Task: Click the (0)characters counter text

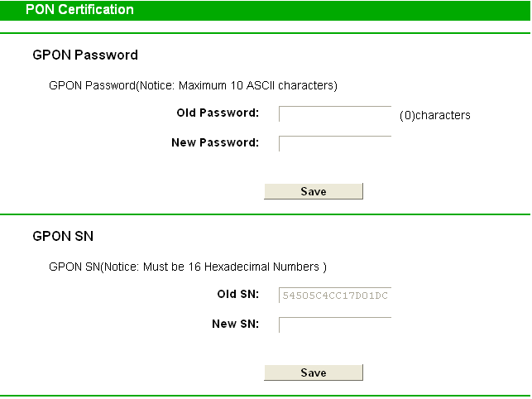Action: [x=434, y=115]
